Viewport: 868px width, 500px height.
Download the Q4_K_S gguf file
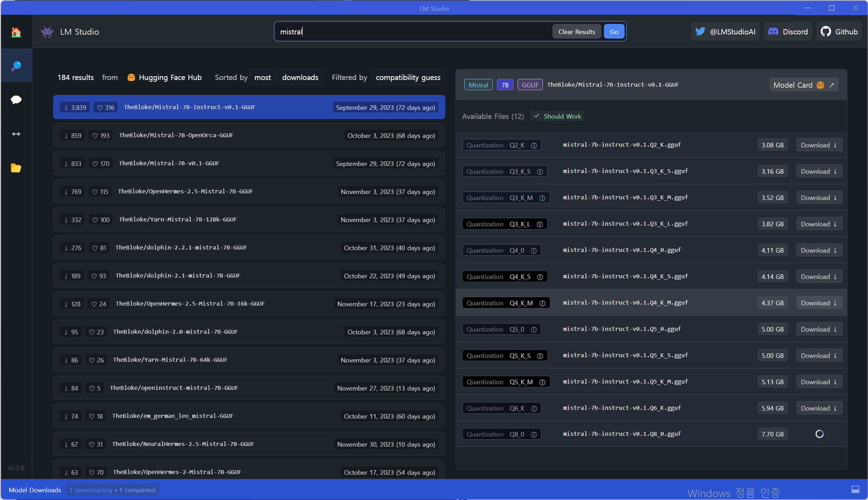(x=819, y=276)
